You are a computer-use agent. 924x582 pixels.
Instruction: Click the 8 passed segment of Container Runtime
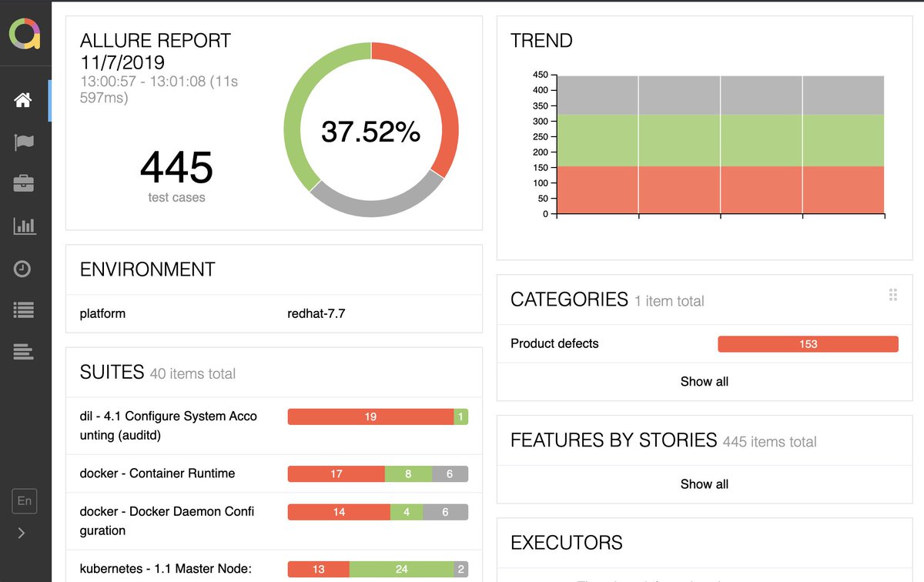tap(408, 473)
